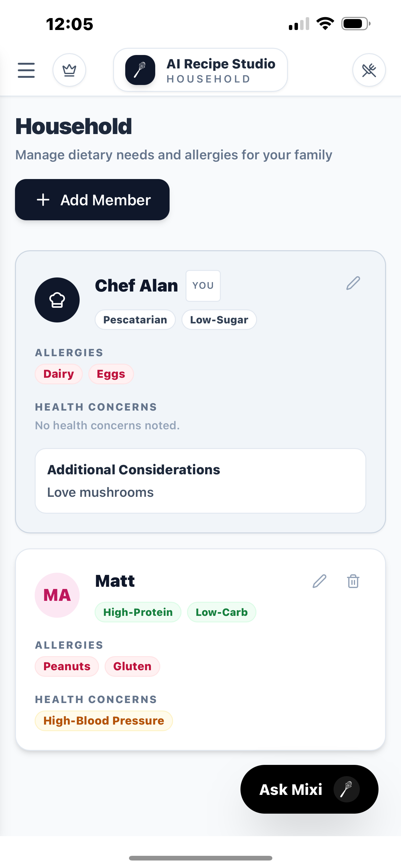
Task: Select the Eggs allergy chip
Action: tap(111, 374)
